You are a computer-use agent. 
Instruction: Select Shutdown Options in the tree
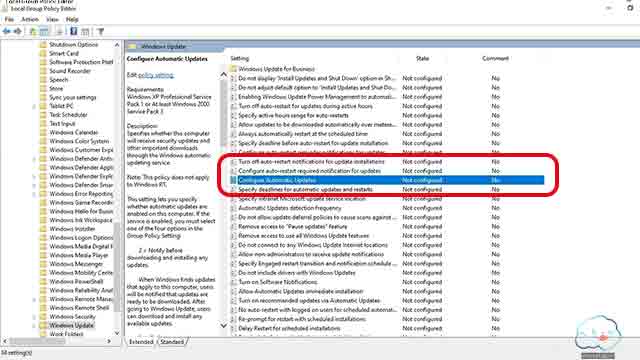click(73, 44)
